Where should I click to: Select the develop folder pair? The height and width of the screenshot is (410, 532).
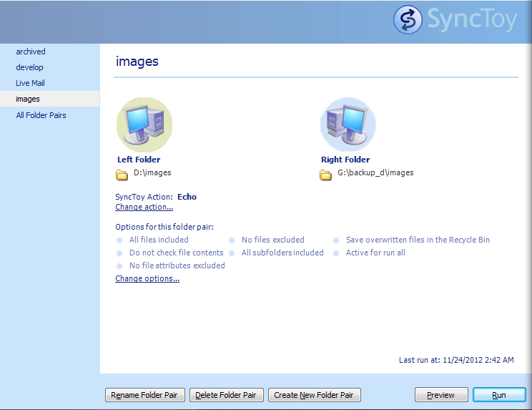coord(29,67)
